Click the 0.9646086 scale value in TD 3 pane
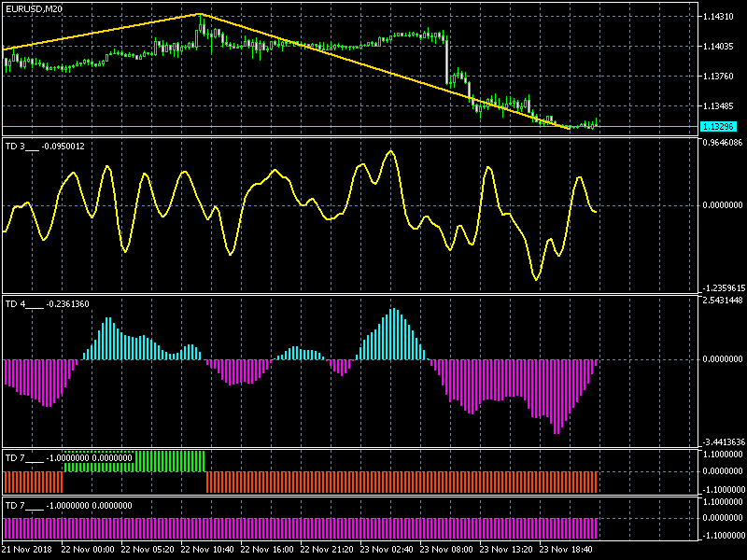 click(x=722, y=143)
